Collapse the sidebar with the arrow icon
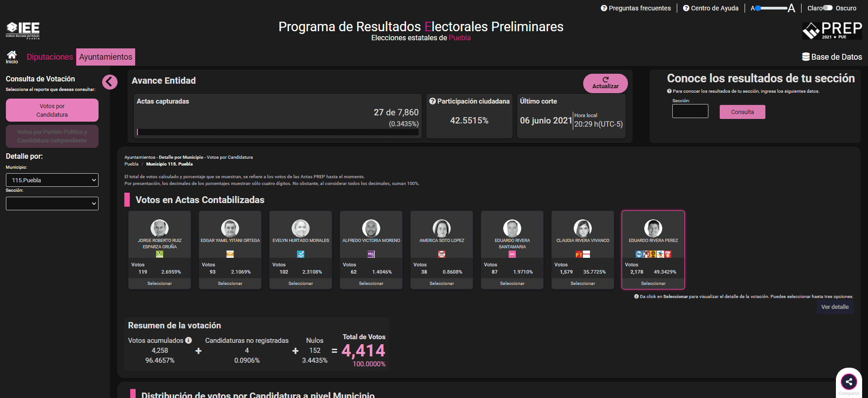 [x=109, y=82]
